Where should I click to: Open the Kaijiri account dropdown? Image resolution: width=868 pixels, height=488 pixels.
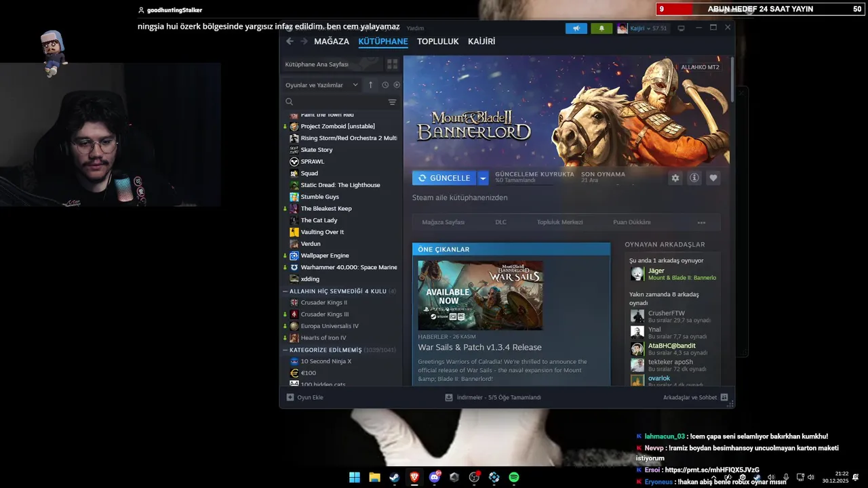(x=642, y=28)
